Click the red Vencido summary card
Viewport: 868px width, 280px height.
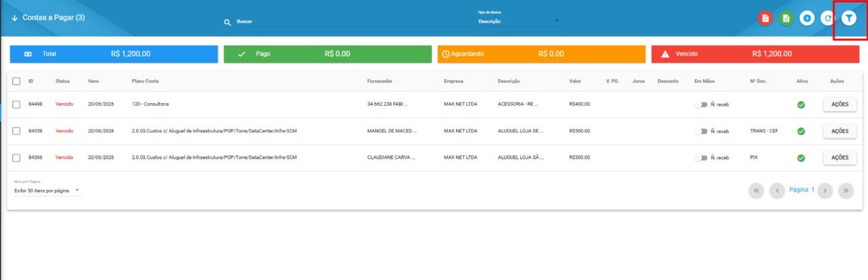(755, 54)
